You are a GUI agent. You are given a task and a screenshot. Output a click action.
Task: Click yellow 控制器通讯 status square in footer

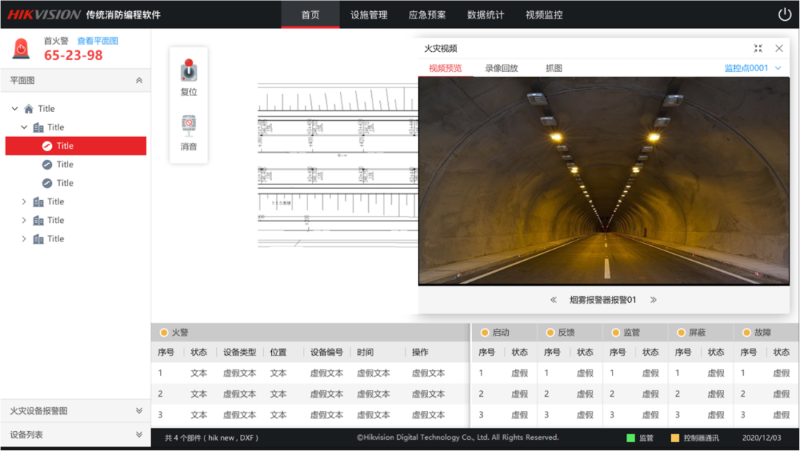tap(675, 438)
